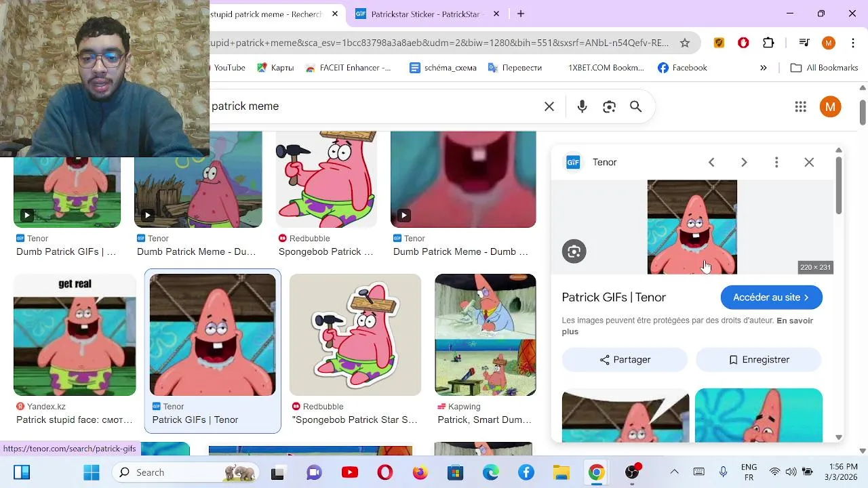Close the Tenor image preview panel
Image resolution: width=868 pixels, height=488 pixels.
809,162
